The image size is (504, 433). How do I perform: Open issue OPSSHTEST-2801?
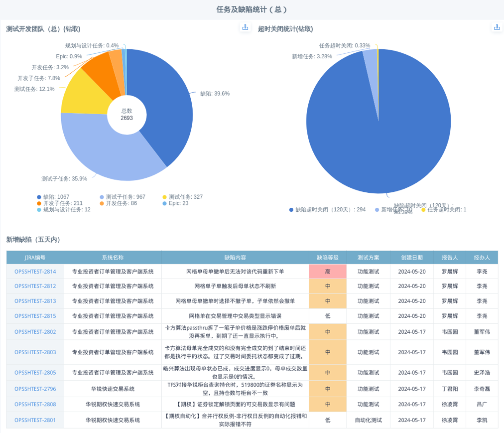(35, 420)
